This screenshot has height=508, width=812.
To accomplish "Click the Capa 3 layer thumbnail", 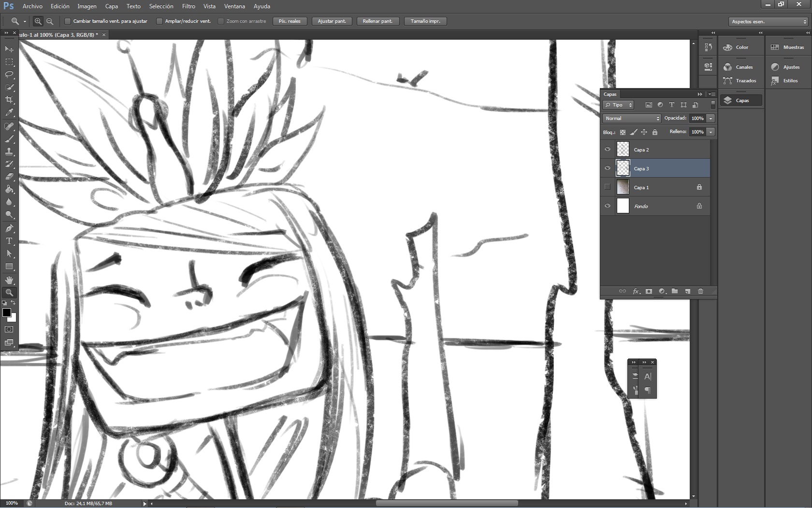I will [623, 168].
